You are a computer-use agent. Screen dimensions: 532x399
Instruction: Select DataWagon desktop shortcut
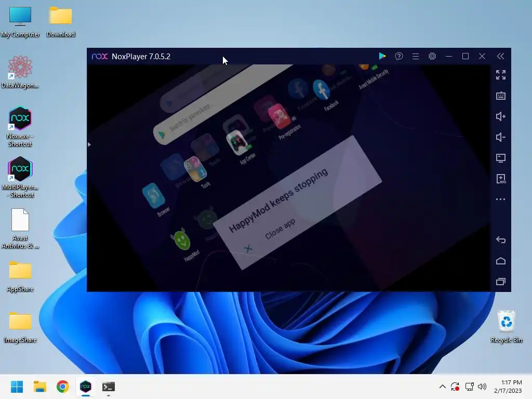pyautogui.click(x=20, y=72)
